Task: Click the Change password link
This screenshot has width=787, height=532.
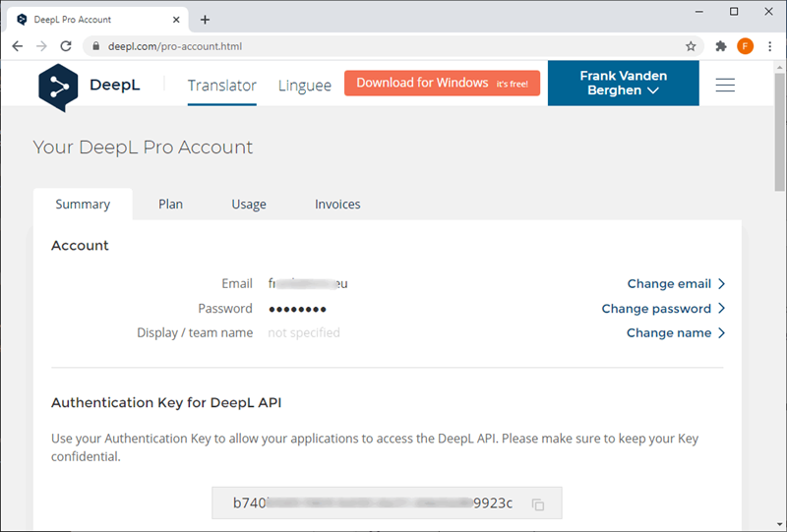Action: click(663, 309)
